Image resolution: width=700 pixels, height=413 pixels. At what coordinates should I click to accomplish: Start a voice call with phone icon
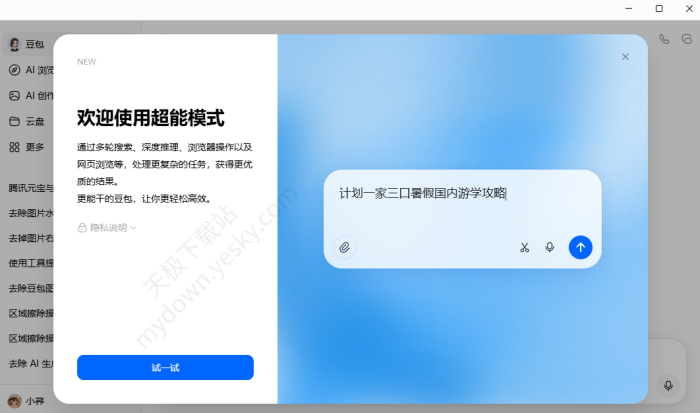(664, 39)
